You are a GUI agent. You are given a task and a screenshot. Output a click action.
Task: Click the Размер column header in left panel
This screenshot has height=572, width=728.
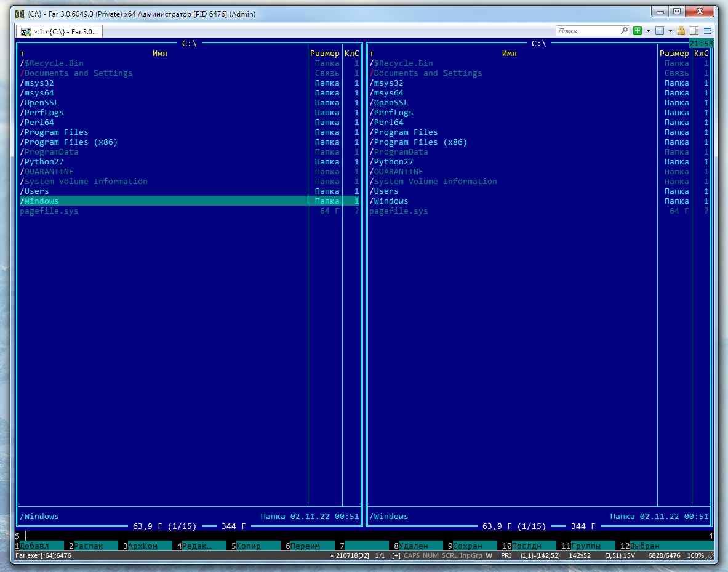point(324,54)
